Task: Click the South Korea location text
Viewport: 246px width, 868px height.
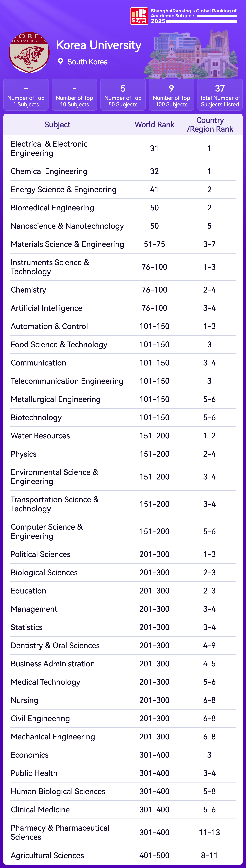Action: [87, 62]
